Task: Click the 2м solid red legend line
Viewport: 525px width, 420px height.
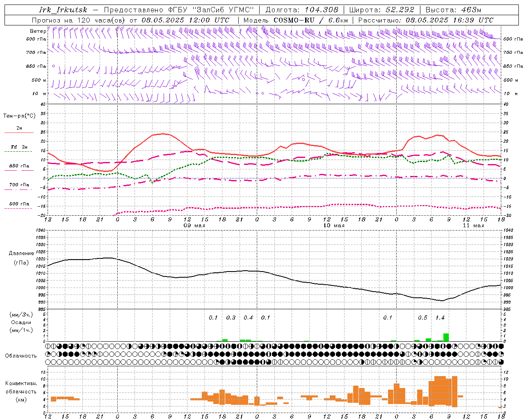Action: tap(19, 132)
